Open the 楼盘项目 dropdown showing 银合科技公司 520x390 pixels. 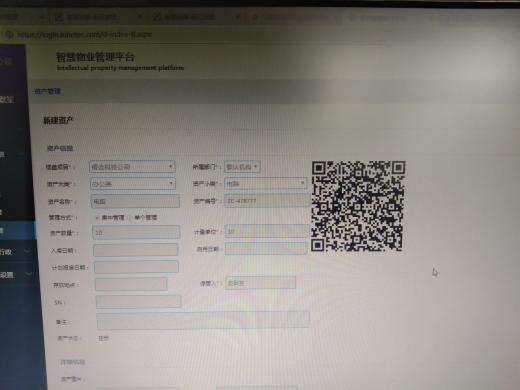(132, 167)
